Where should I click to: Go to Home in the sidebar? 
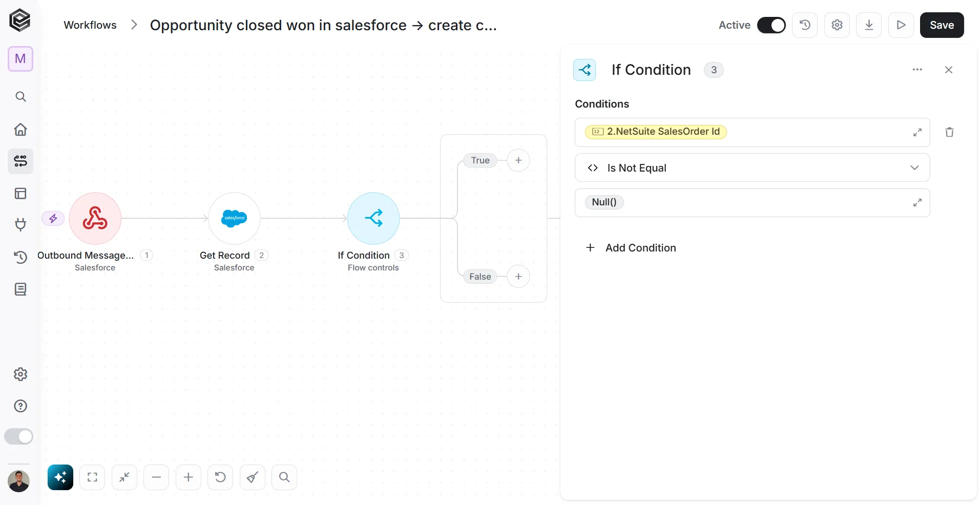(x=20, y=129)
